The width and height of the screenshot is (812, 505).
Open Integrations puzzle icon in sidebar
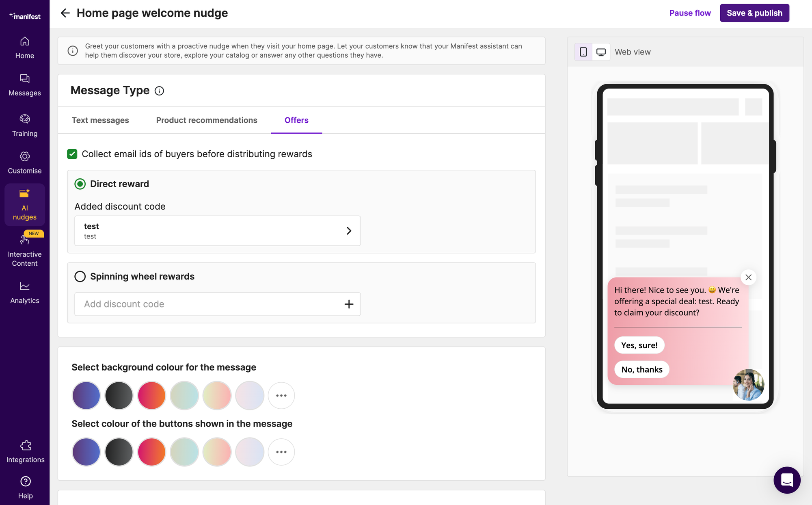pyautogui.click(x=26, y=446)
